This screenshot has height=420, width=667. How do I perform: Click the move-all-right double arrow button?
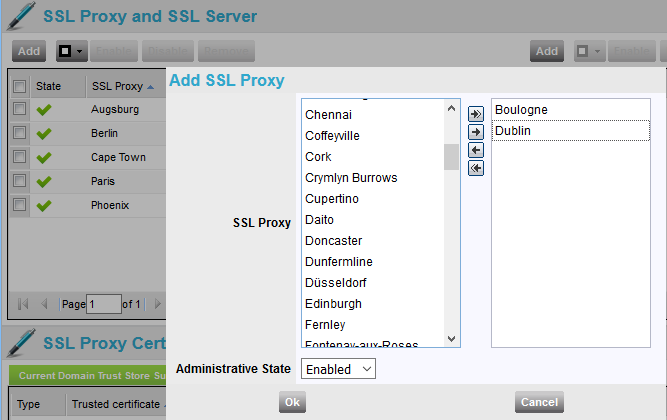476,114
